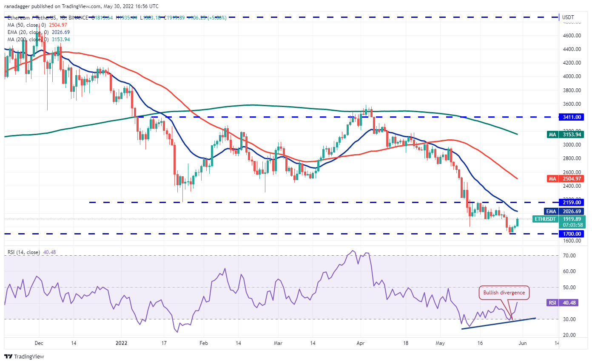This screenshot has height=364, width=592.
Task: Click the blue 2159.00 price level label
Action: tap(572, 203)
